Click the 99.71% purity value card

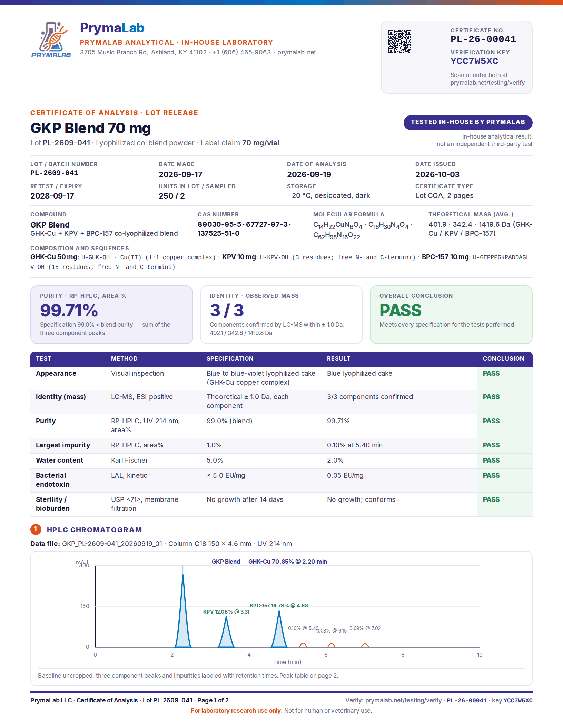pyautogui.click(x=111, y=314)
